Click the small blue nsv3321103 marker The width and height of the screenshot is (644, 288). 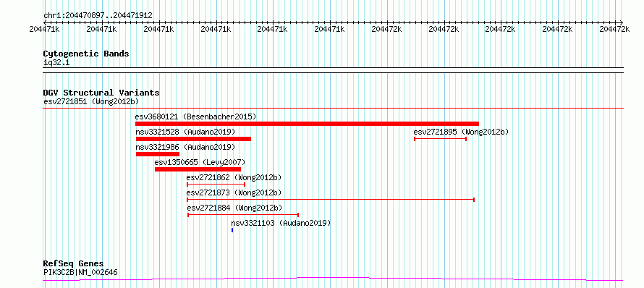coord(232,230)
